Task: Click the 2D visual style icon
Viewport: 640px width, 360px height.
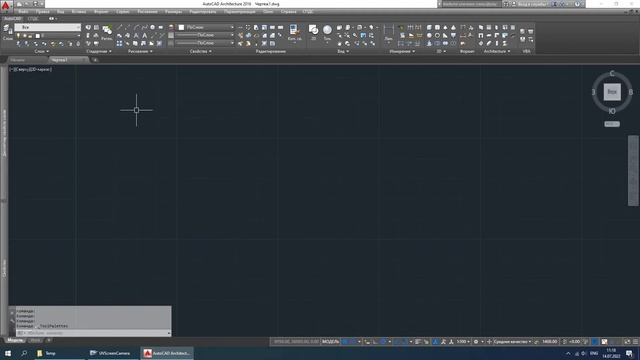Action: 313,32
